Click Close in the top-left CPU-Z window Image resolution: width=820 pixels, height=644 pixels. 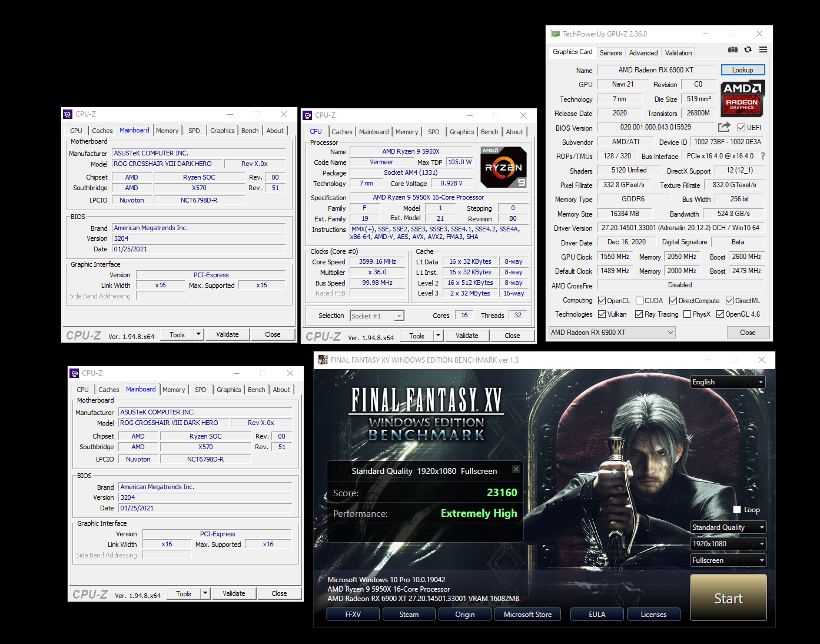coord(273,334)
